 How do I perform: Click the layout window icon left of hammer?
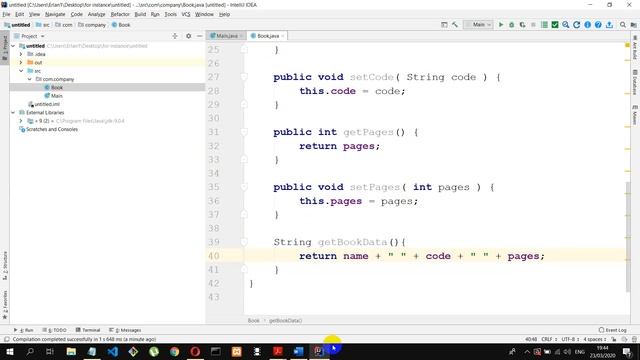point(444,25)
